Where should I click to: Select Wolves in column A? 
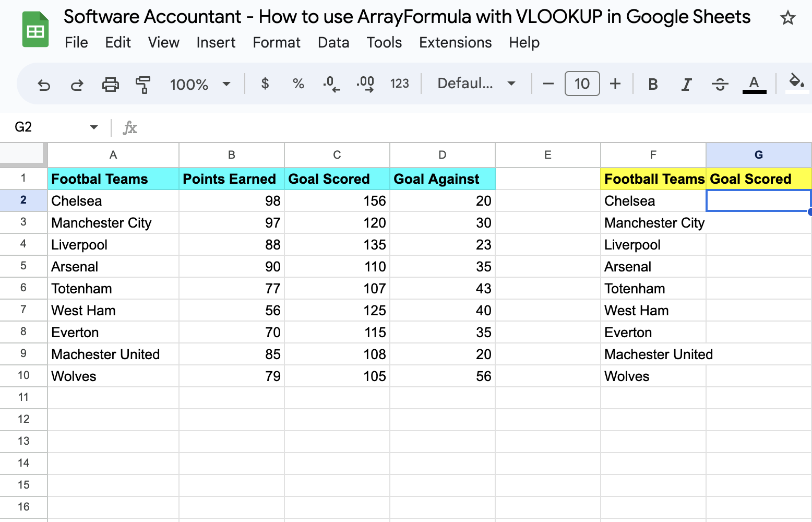pyautogui.click(x=113, y=376)
